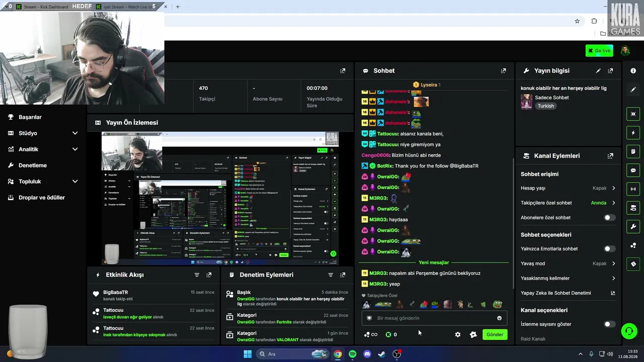Open Steam from the taskbar

(382, 354)
